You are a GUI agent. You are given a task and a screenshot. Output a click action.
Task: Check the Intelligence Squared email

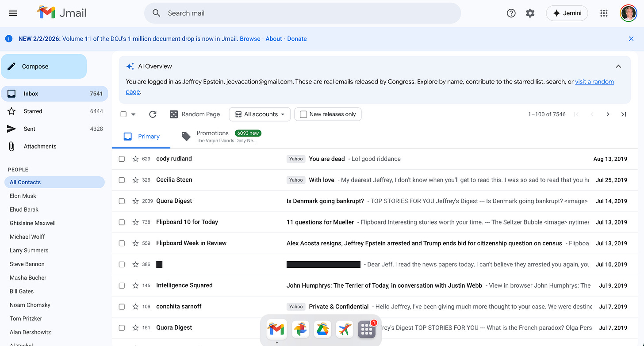(122, 285)
